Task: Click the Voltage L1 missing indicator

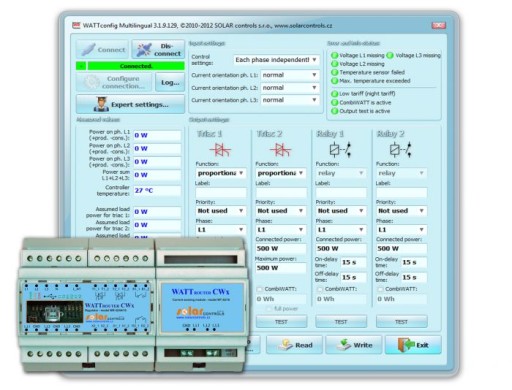Action: (x=334, y=55)
